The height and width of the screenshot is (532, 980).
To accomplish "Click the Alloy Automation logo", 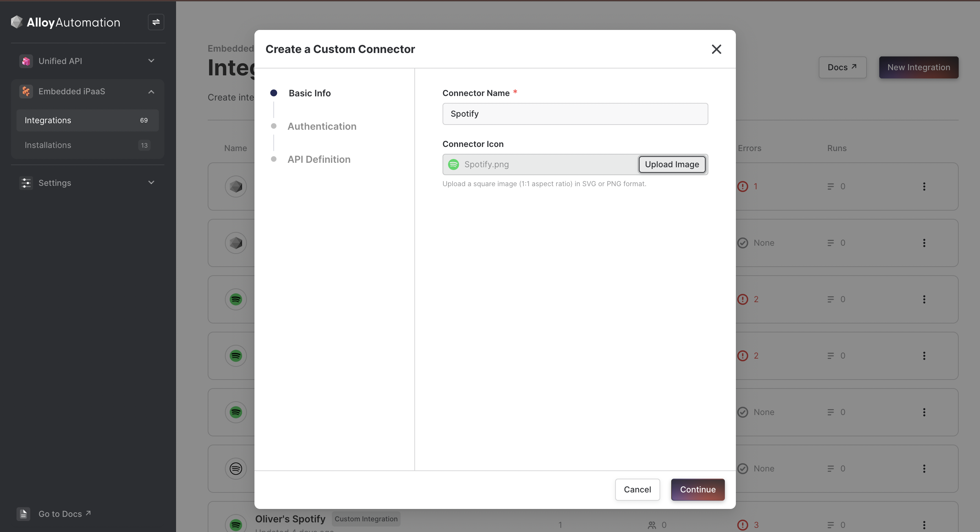I will tap(65, 22).
